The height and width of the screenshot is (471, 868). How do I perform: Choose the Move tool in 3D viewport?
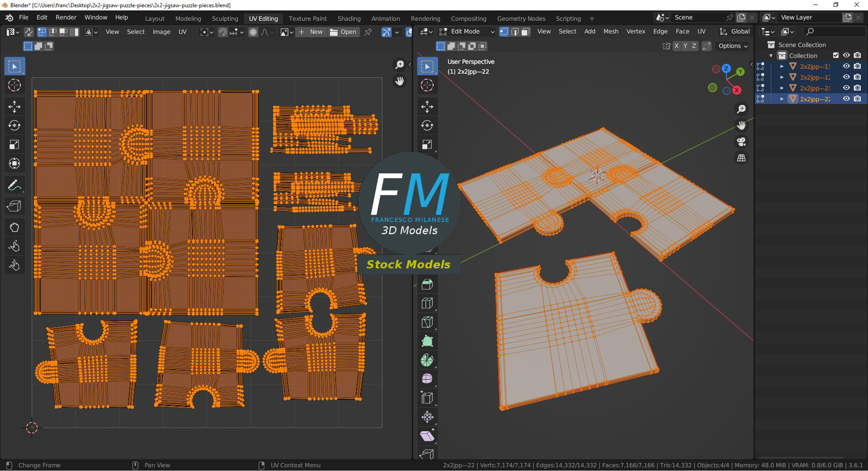coord(427,107)
